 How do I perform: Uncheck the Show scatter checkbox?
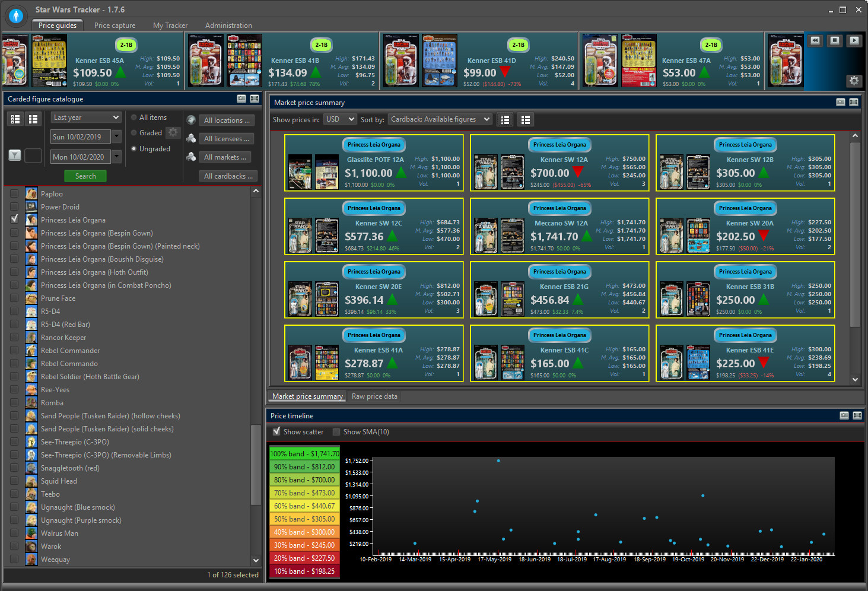point(276,431)
